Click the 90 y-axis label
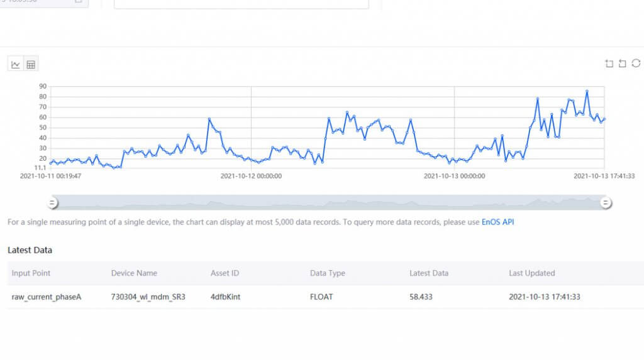Viewport: 644px width, 360px height. pos(43,86)
